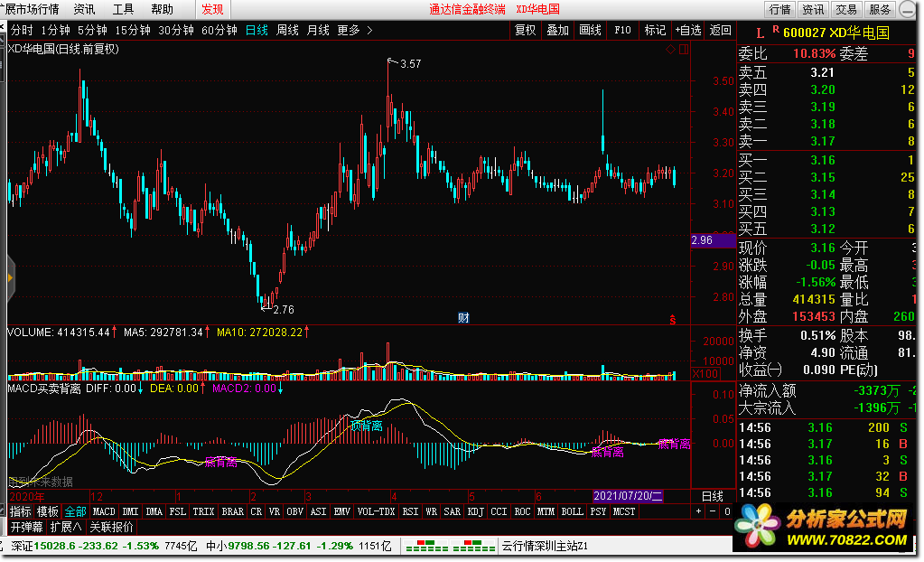Screen dimensions: 924x562
Task: Click the 叠加 overlay button
Action: click(557, 30)
